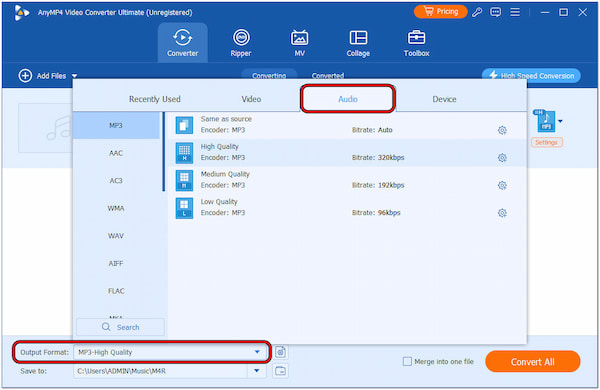Open settings gear for Medium Quality

pyautogui.click(x=502, y=185)
